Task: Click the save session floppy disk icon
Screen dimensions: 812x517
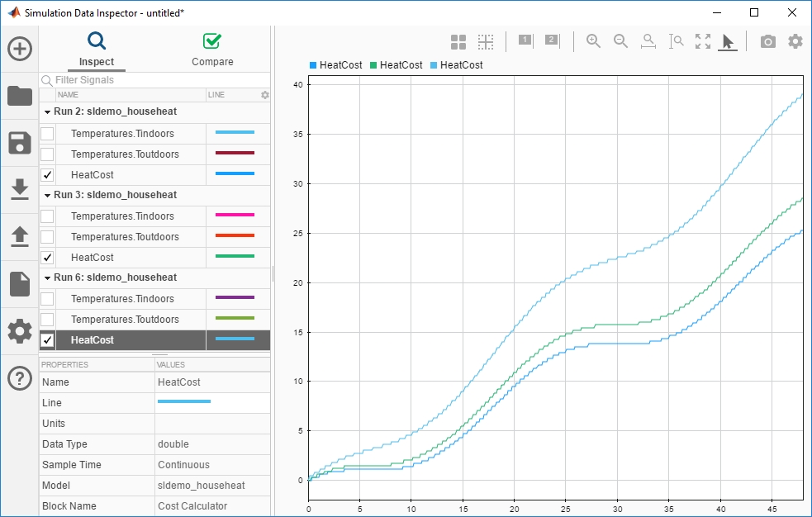Action: [x=20, y=143]
